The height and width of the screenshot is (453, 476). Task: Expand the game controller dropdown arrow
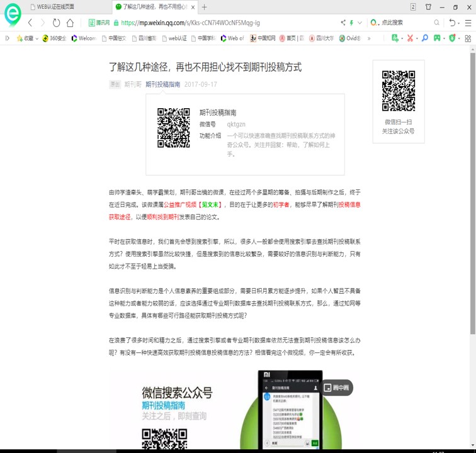tap(444, 38)
